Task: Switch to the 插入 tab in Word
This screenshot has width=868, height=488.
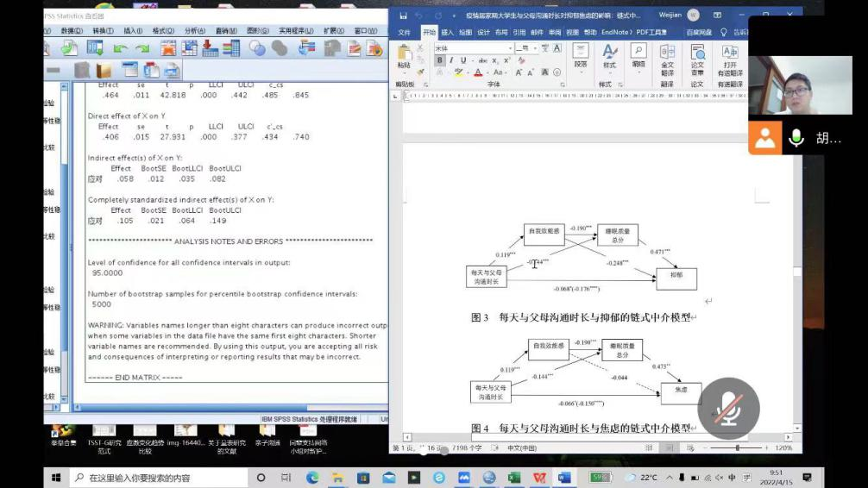Action: (447, 32)
